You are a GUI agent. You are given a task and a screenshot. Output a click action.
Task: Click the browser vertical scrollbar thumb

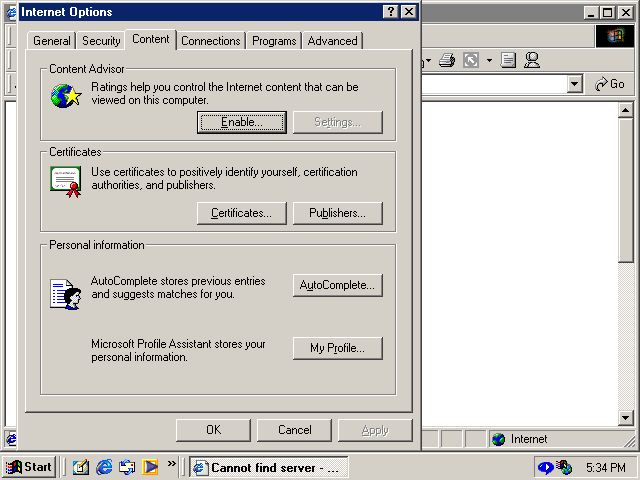tap(626, 190)
